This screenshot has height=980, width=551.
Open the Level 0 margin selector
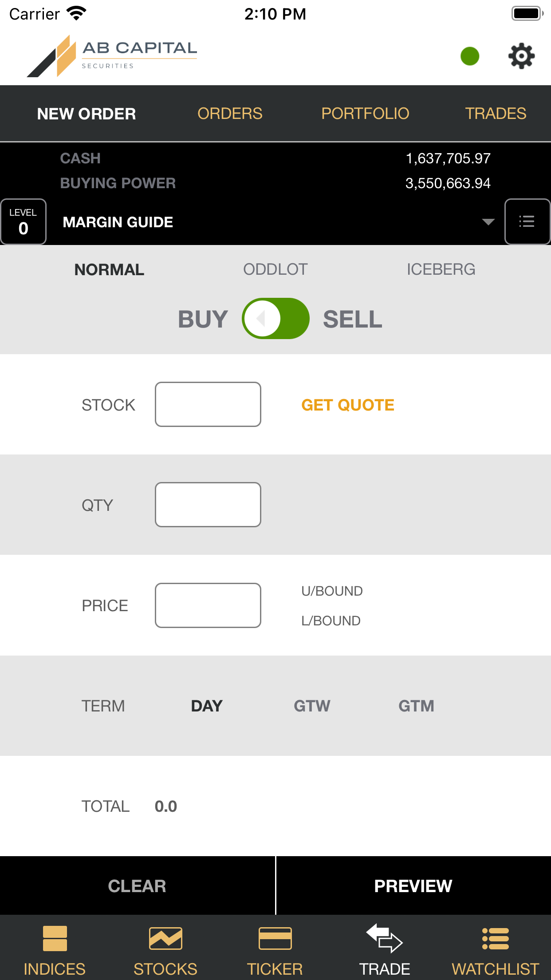point(23,221)
